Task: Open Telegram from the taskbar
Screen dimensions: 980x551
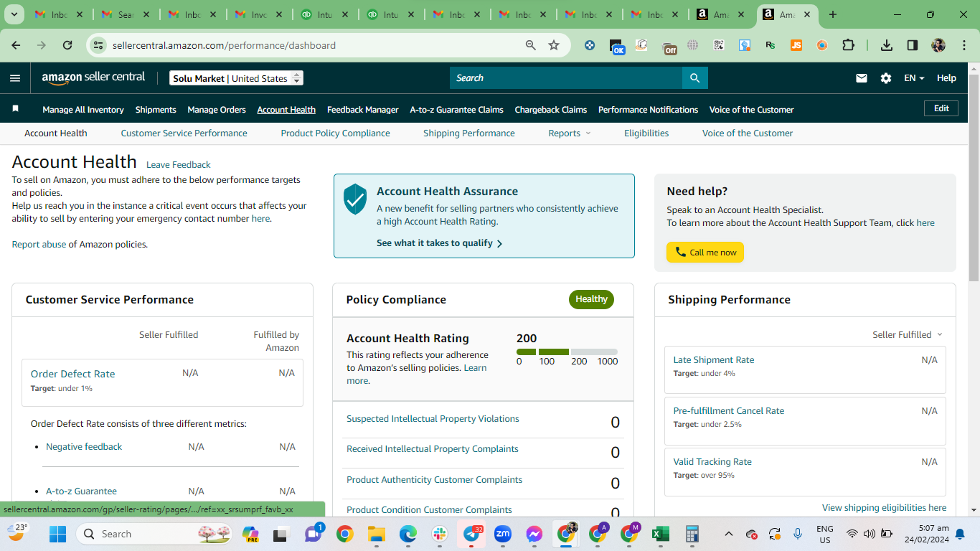Action: pos(471,534)
